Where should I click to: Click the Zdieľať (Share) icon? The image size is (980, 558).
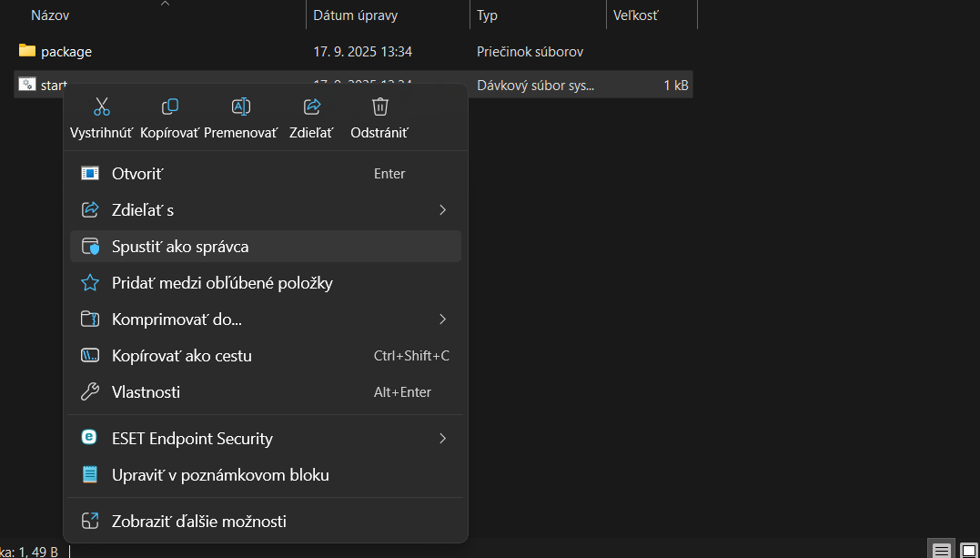coord(310,107)
